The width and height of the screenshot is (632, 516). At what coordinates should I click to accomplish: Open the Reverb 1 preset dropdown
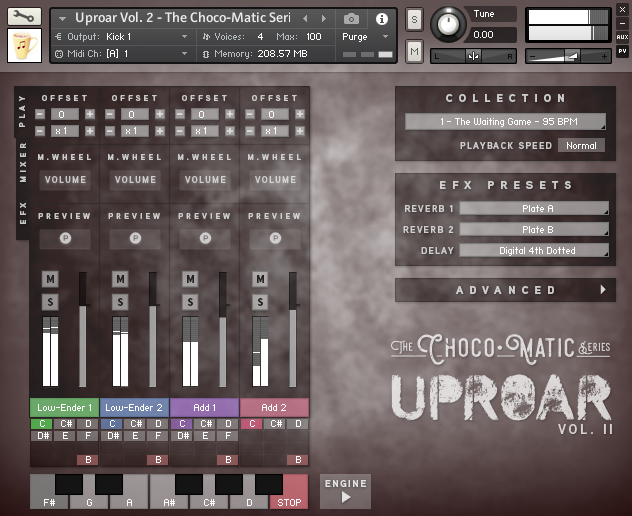coord(534,209)
